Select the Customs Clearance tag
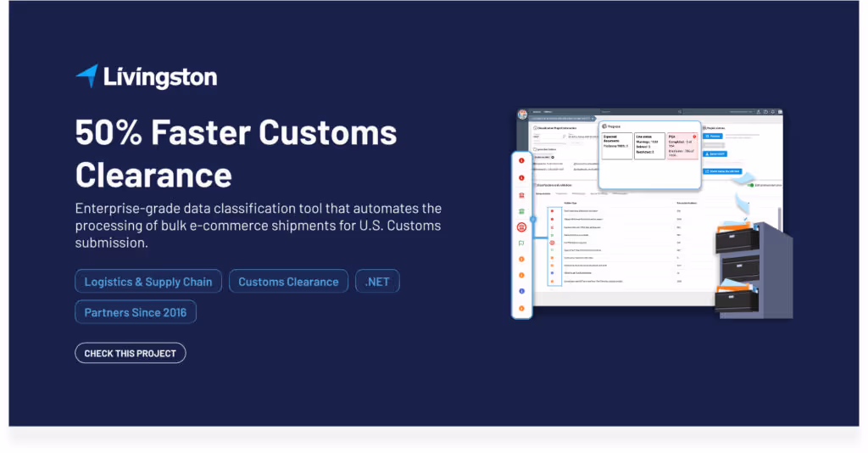Viewport: 868px width, 453px height. point(288,282)
